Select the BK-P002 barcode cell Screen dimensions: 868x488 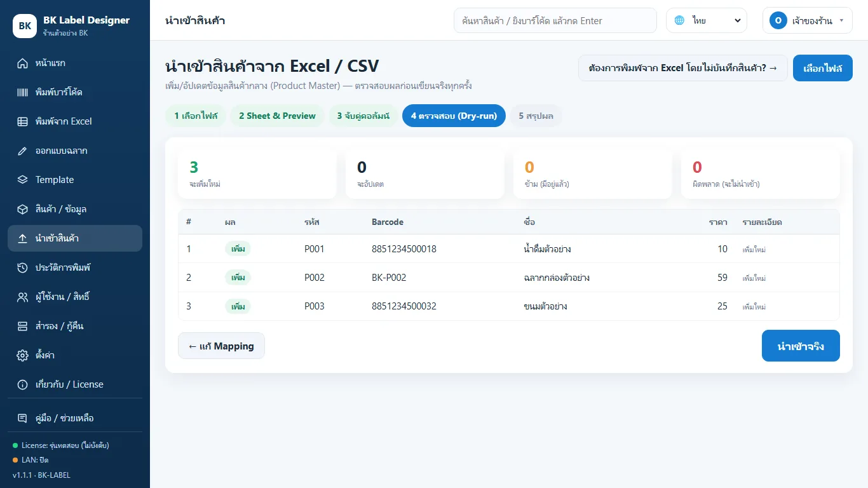(389, 278)
